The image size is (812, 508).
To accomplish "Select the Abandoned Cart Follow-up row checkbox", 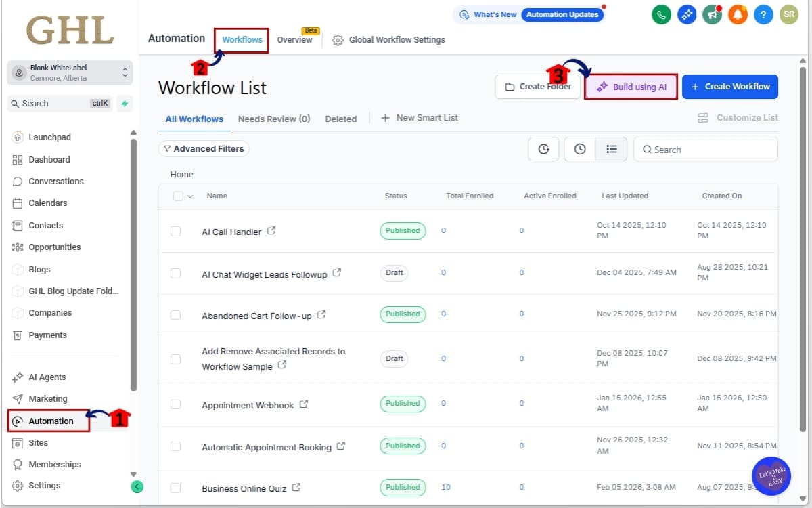I will tap(175, 314).
